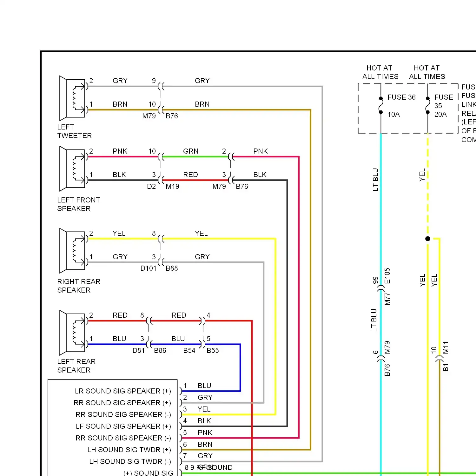Screen dimensions: 476x476
Task: Click pin "4 BLK" at the amplifier connector
Action: coord(197,421)
